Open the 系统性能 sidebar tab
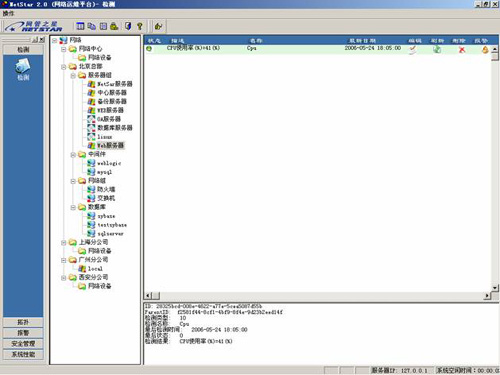Viewport: 500px width, 375px height. point(23,354)
